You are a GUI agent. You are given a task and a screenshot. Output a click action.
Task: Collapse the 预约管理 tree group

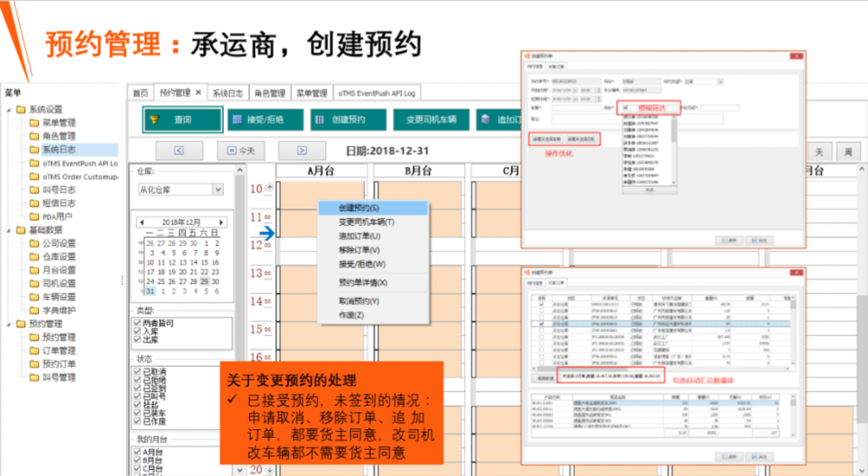point(8,324)
